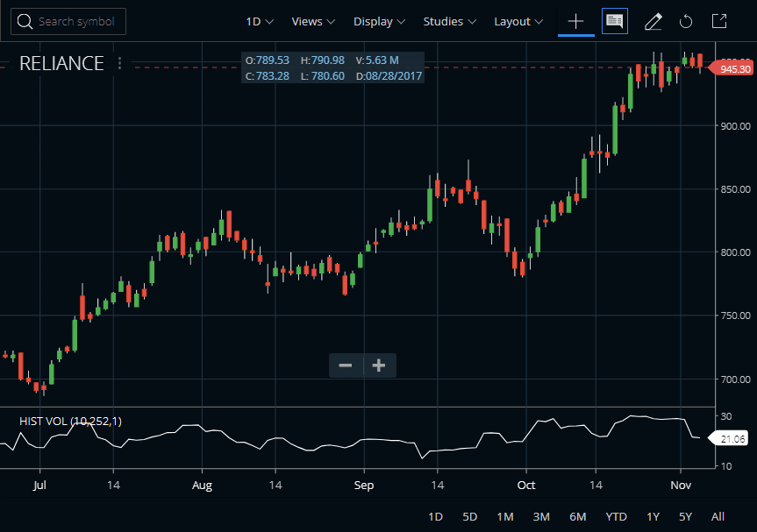757x532 pixels.
Task: Open the 1D interval dropdown
Action: click(x=260, y=22)
